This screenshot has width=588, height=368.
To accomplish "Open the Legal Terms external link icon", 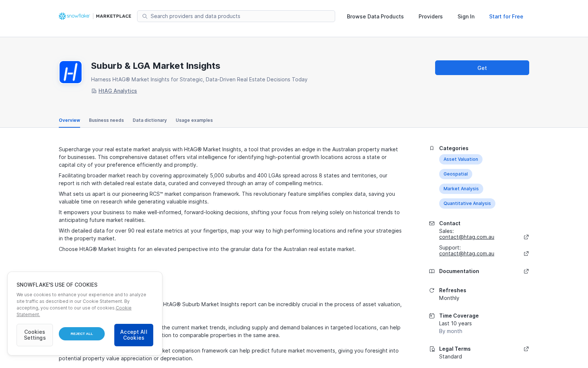I will [526, 349].
